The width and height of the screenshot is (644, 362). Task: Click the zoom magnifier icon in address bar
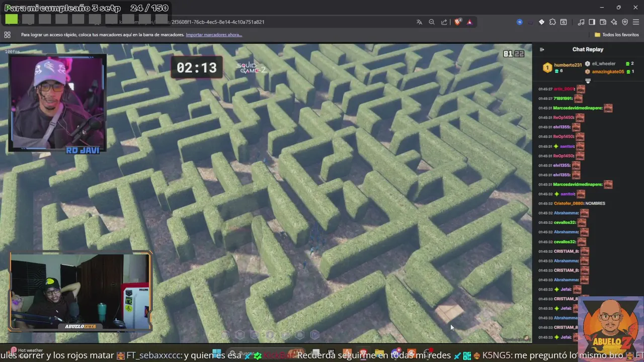point(432,22)
